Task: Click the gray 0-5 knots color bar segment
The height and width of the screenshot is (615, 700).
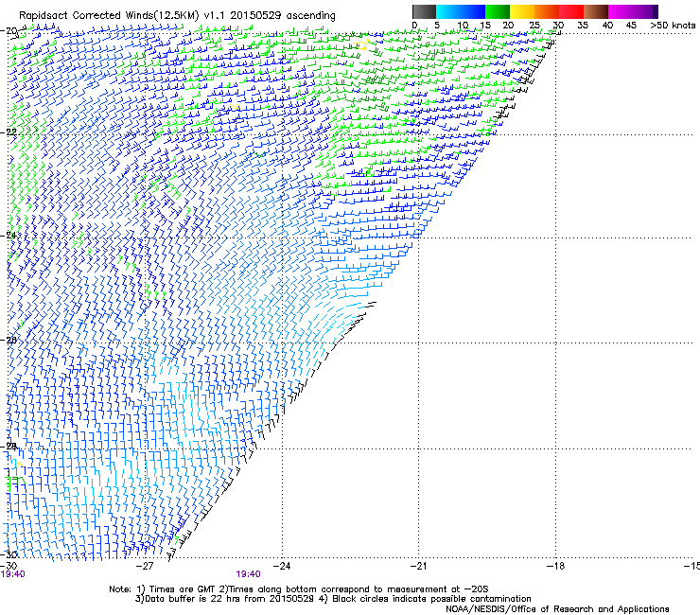Action: [424, 11]
